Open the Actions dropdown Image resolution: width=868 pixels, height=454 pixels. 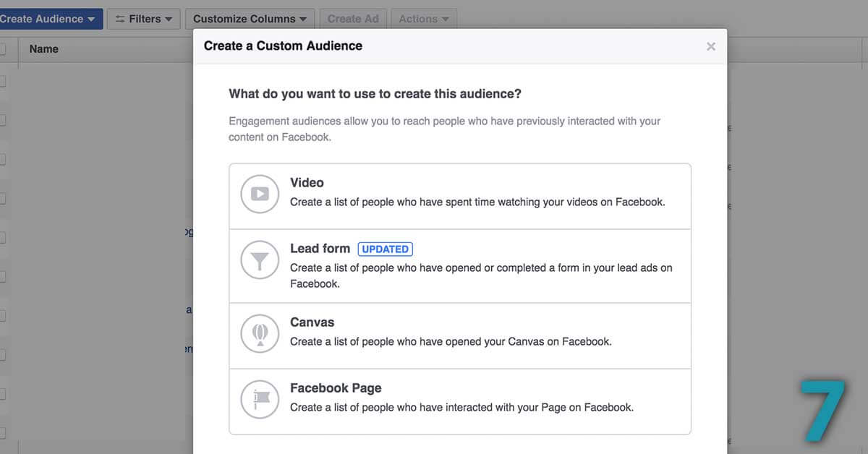(424, 19)
